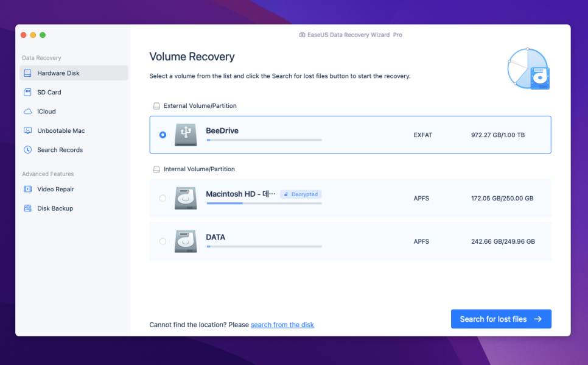Screen dimensions: 588x365
Task: Open the Hardware Disk sidebar item
Action: 74,73
